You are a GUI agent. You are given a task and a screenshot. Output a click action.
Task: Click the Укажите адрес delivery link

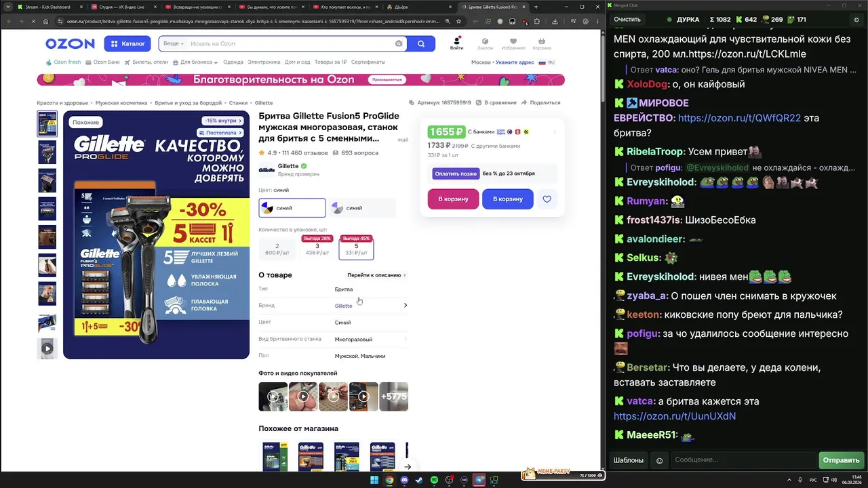click(x=515, y=62)
